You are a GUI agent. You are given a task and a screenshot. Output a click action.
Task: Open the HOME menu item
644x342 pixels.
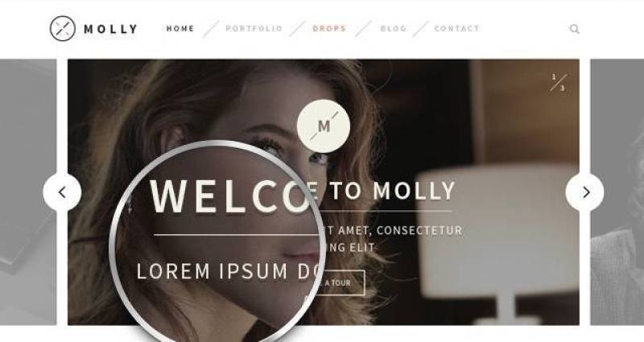point(180,29)
